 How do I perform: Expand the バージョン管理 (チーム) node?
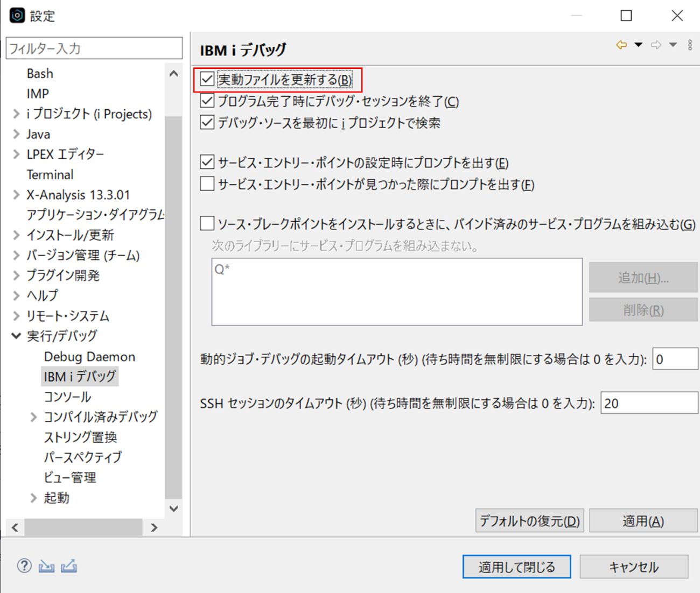tap(16, 255)
